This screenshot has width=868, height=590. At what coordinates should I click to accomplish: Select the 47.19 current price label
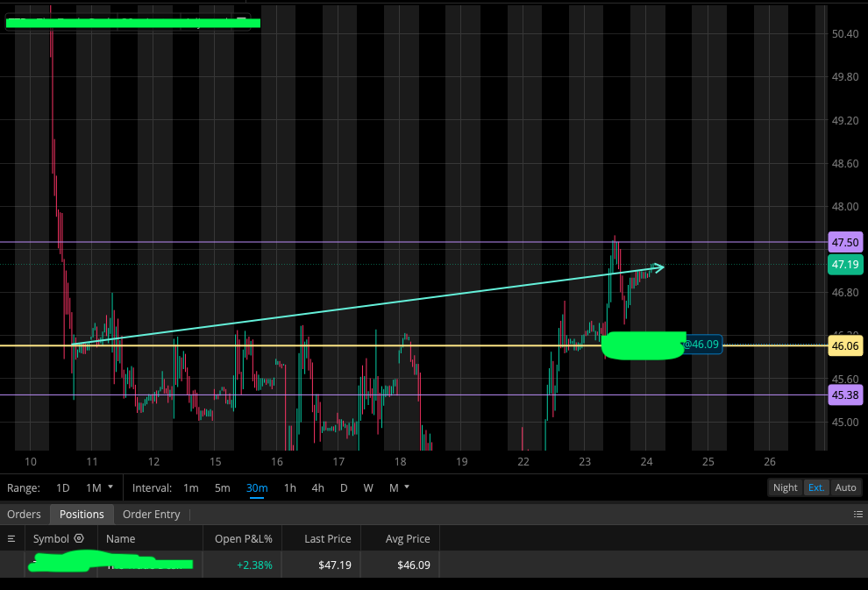pyautogui.click(x=844, y=265)
